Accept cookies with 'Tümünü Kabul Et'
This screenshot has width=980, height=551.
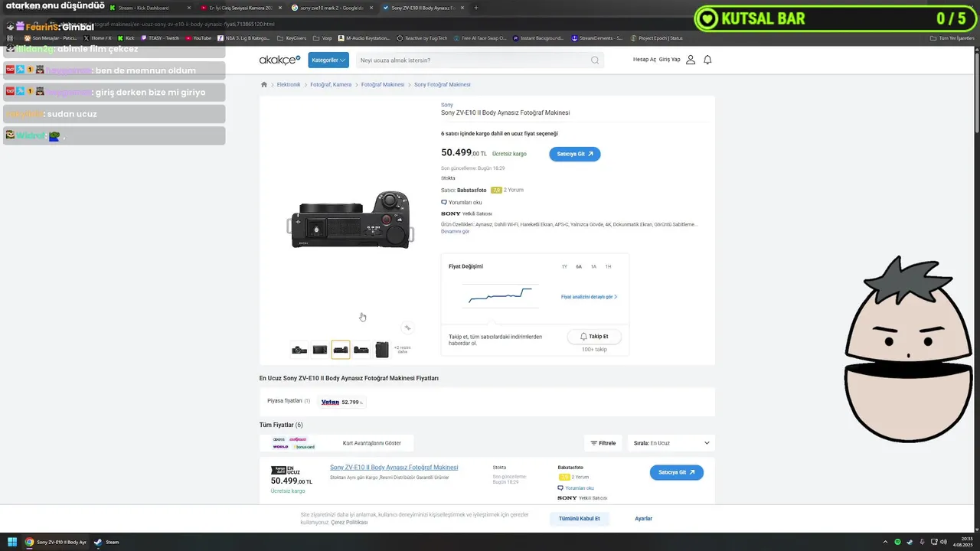(580, 519)
